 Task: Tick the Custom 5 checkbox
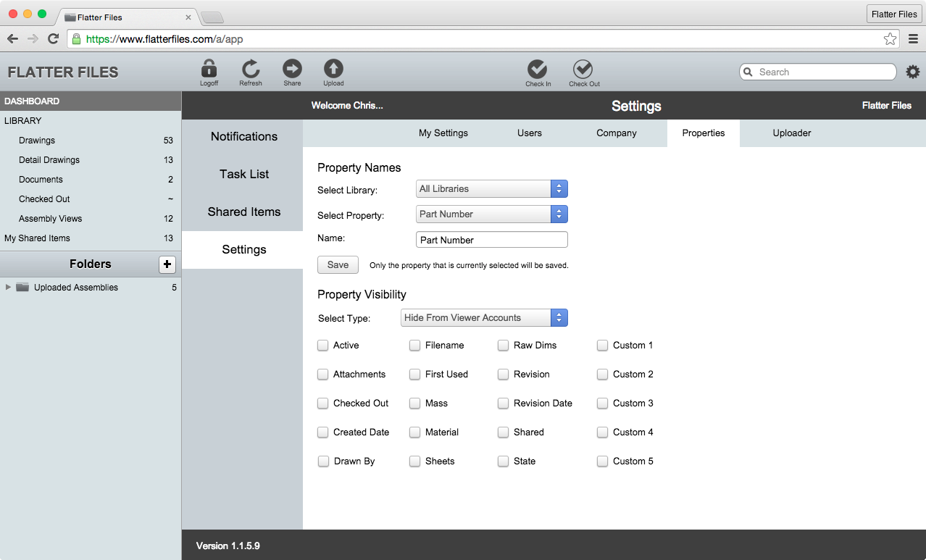(x=602, y=461)
